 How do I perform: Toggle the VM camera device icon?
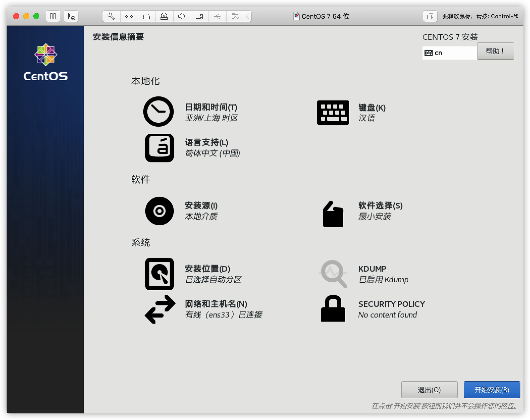click(199, 16)
